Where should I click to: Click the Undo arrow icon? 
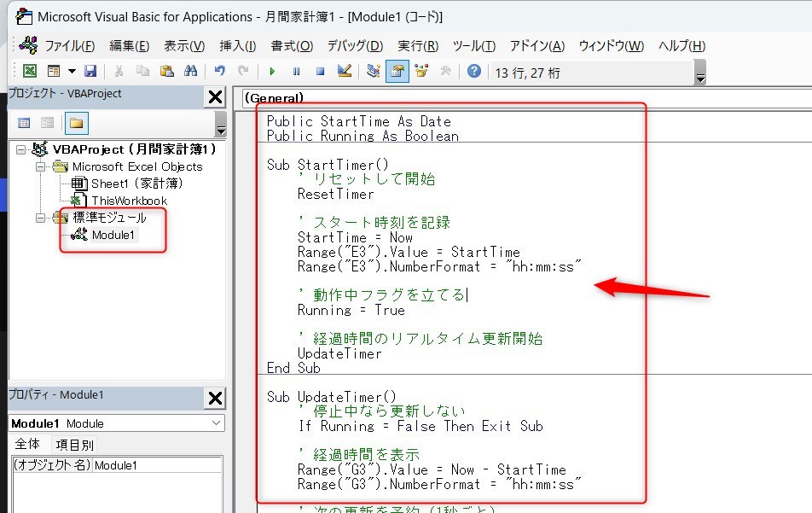219,71
